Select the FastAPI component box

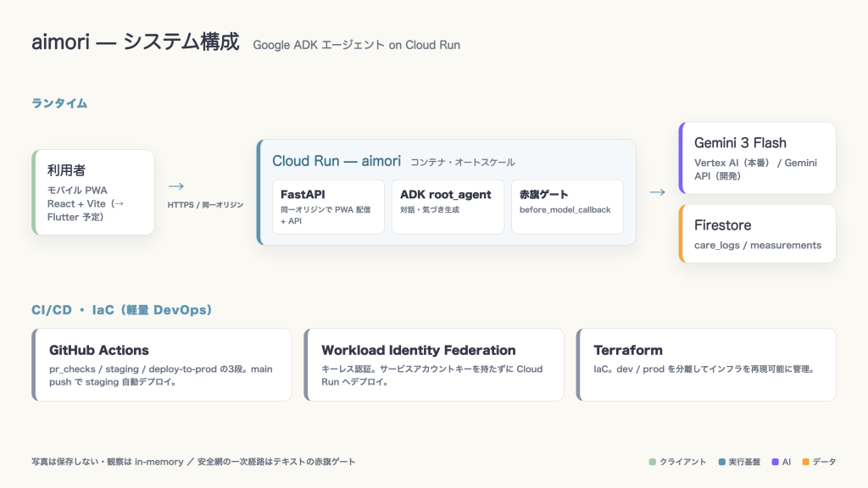tap(328, 207)
